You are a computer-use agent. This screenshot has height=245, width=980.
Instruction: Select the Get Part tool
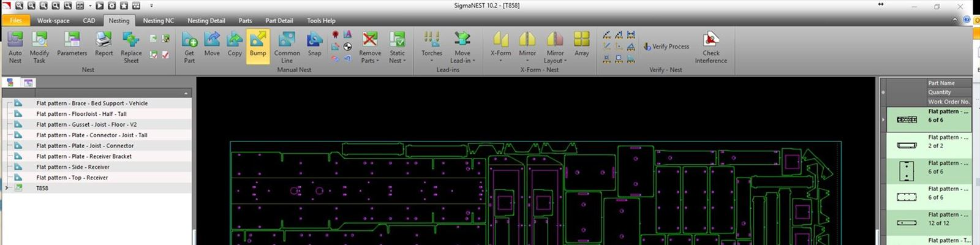point(189,47)
